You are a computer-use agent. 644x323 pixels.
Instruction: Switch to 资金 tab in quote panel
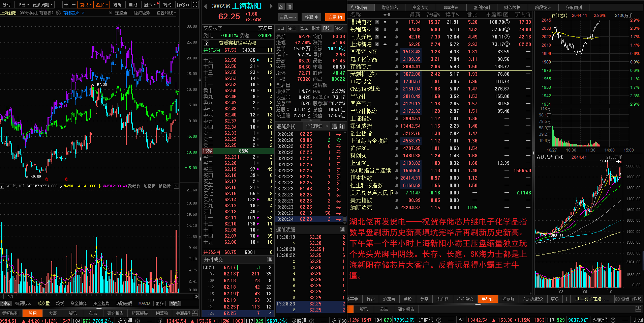pos(292,28)
